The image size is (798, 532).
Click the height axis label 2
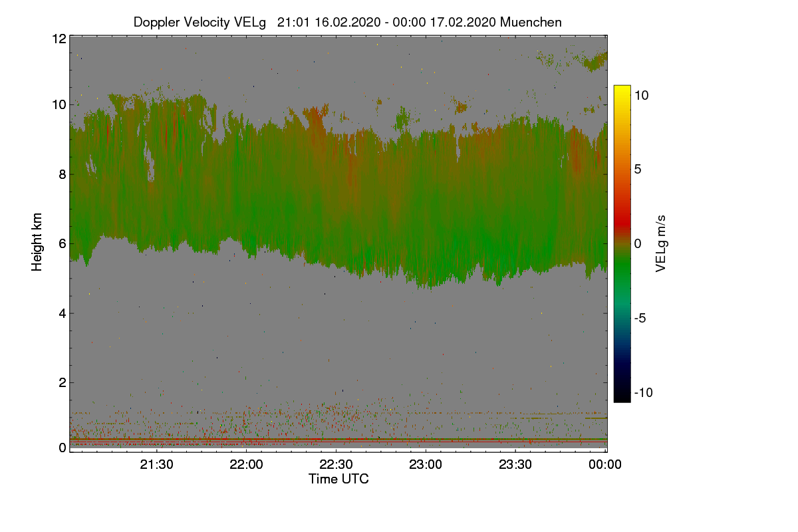point(62,382)
